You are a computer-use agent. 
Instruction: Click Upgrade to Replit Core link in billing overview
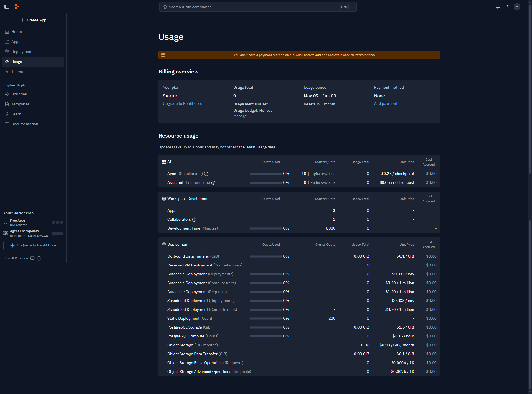click(182, 103)
